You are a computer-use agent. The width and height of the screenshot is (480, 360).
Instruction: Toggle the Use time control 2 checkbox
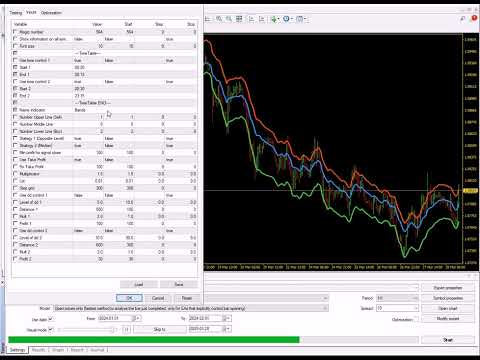click(x=15, y=81)
